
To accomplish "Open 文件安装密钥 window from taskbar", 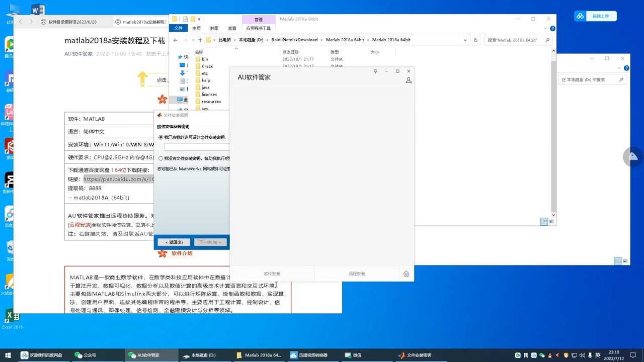I will pos(419,355).
